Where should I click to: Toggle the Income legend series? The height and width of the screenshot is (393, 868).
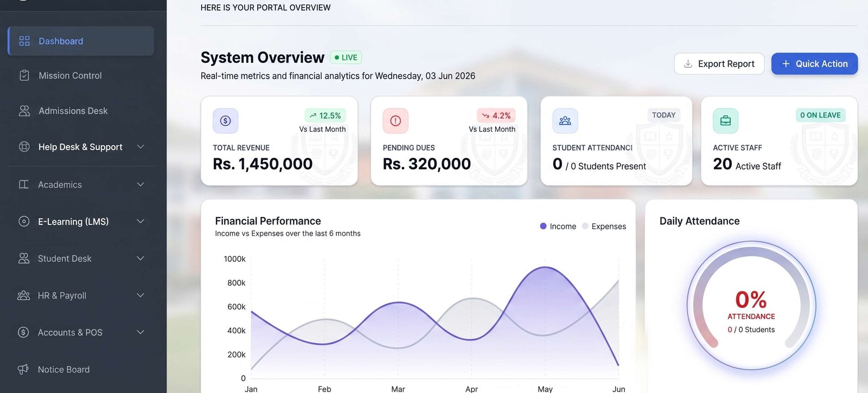click(558, 227)
